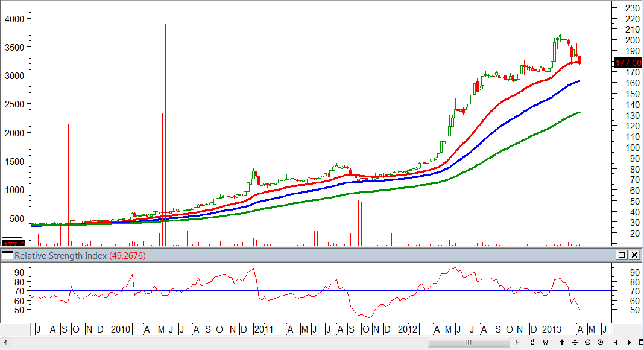This screenshot has height=350, width=644.
Task: Click the 2013 label on time axis
Action: 552,329
